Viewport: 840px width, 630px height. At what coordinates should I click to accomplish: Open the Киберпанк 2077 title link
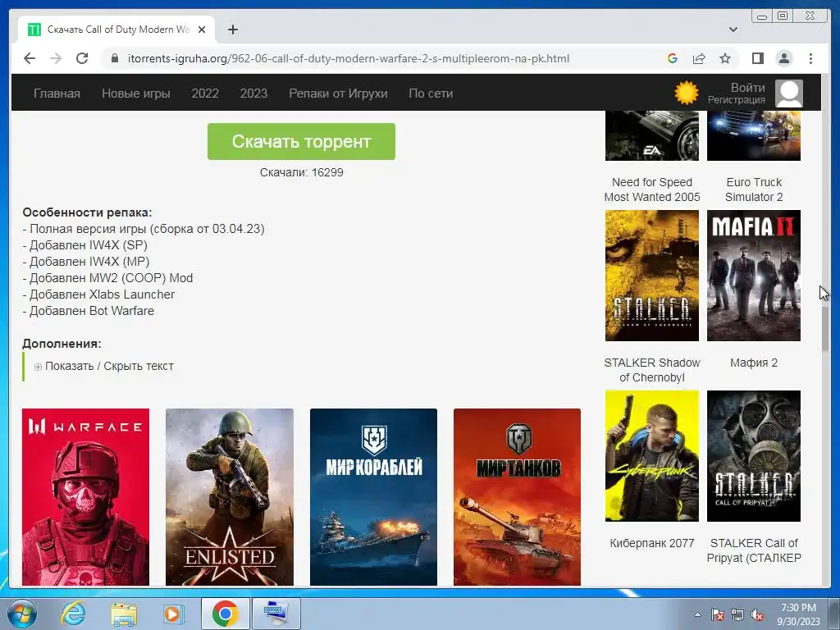[652, 543]
